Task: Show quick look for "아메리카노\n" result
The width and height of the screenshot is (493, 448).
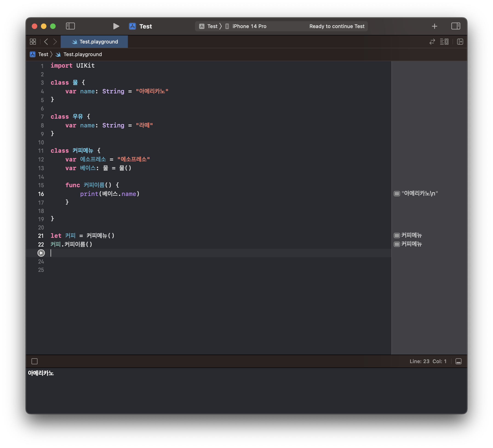Action: 397,194
